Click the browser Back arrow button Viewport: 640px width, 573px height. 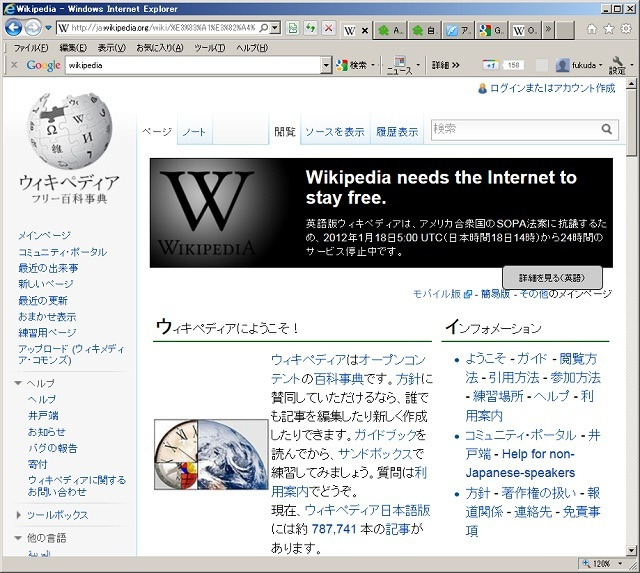[x=13, y=28]
